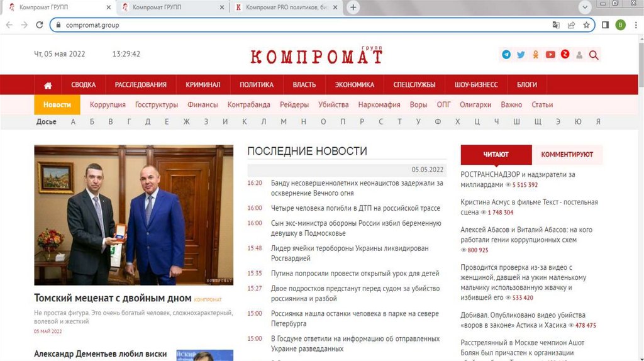644x361 pixels.
Task: Open the Госструктуры subcategory
Action: [x=157, y=105]
